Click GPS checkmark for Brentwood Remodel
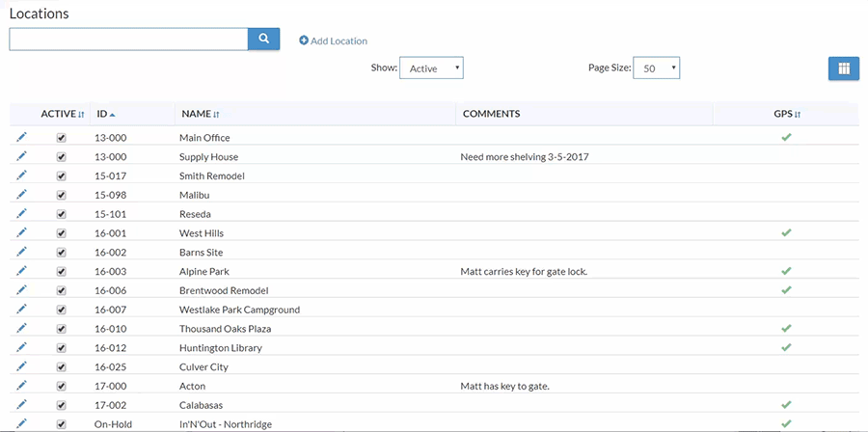The image size is (868, 432). pos(786,290)
